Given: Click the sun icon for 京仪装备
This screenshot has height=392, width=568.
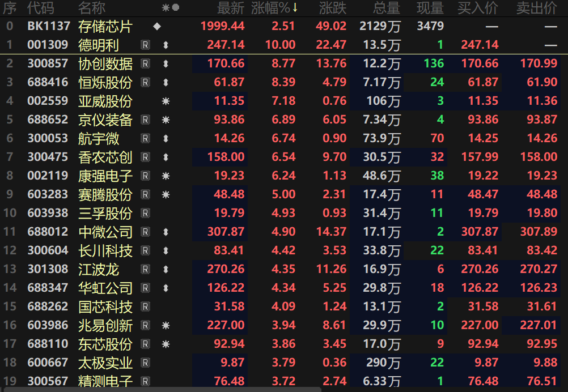Looking at the screenshot, I should point(166,120).
